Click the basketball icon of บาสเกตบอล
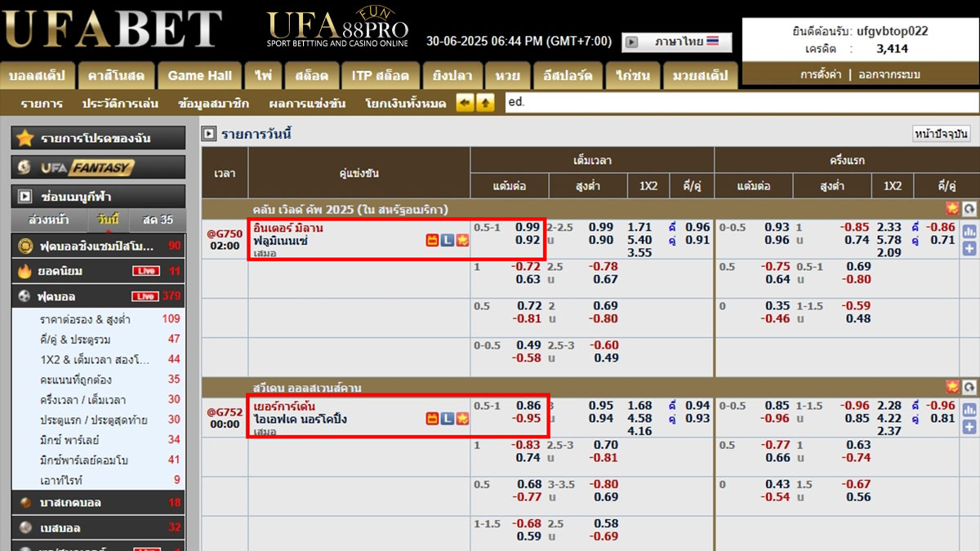This screenshot has height=551, width=980. tap(25, 503)
